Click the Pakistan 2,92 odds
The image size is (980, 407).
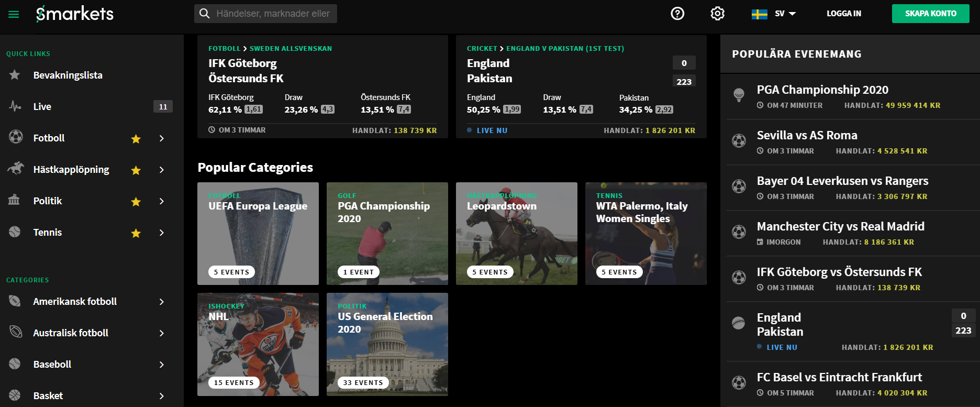pos(664,109)
